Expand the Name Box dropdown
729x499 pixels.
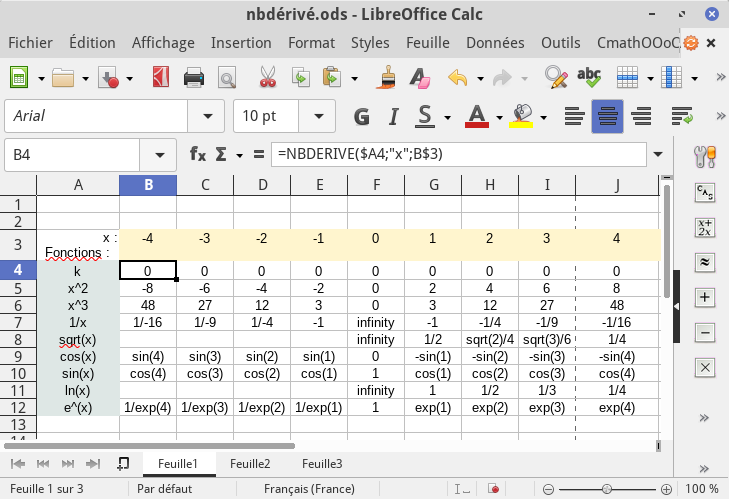[158, 155]
